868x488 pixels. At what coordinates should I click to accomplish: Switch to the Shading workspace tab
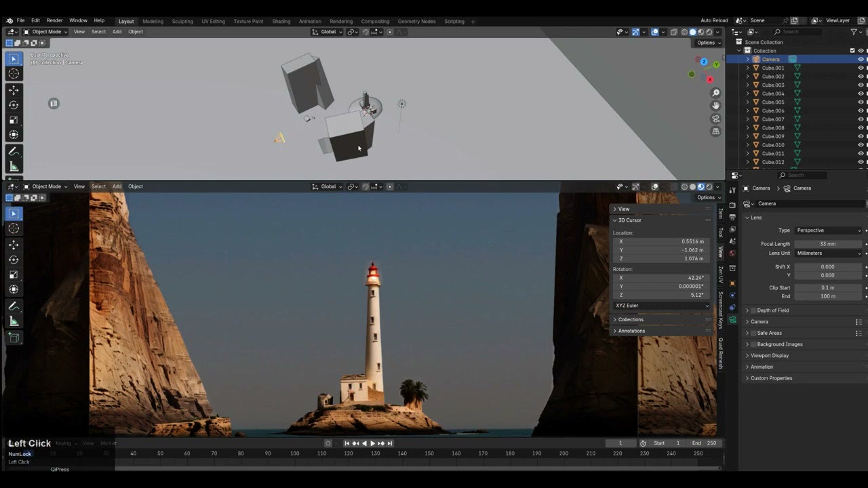[281, 22]
